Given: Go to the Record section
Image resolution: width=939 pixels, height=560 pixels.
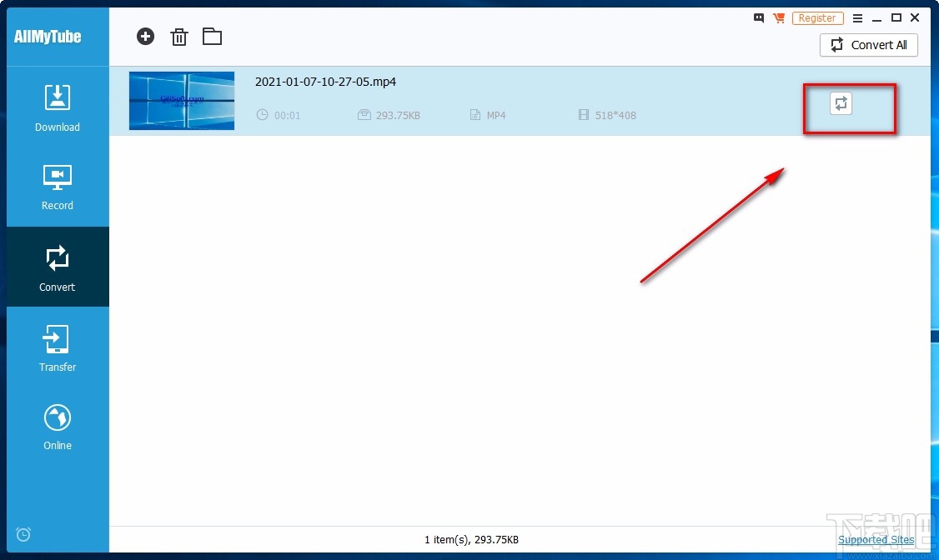Looking at the screenshot, I should [x=58, y=187].
